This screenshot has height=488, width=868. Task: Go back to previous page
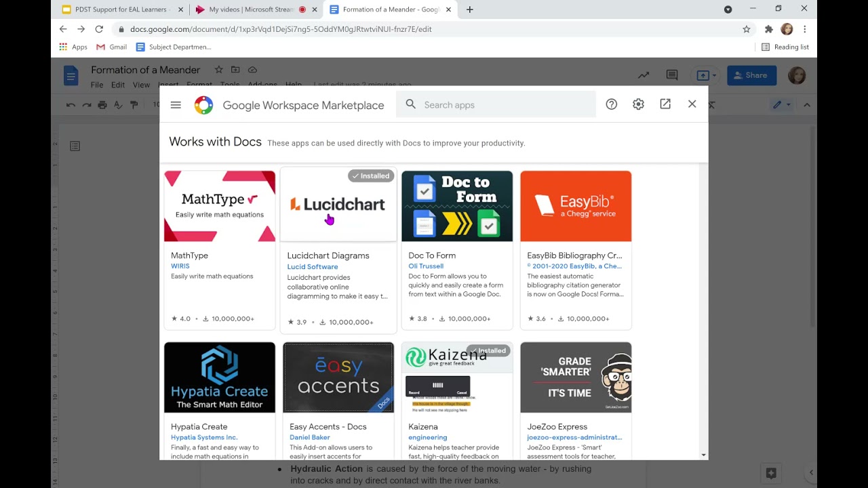coord(63,29)
